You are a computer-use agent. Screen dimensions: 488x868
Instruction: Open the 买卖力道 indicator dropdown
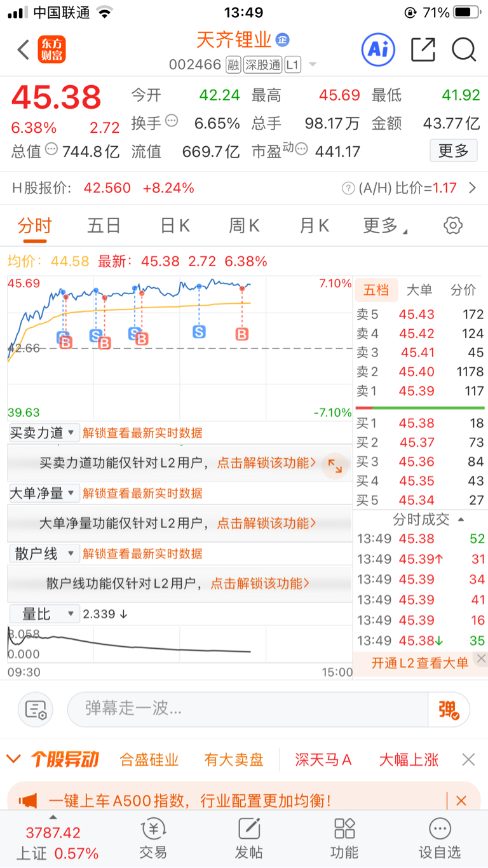tap(44, 433)
